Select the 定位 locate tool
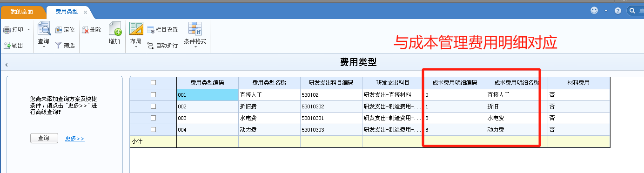The height and width of the screenshot is (173, 644). pos(59,30)
